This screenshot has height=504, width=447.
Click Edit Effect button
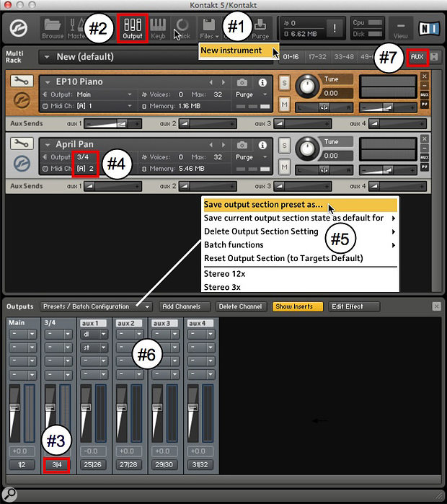[354, 306]
